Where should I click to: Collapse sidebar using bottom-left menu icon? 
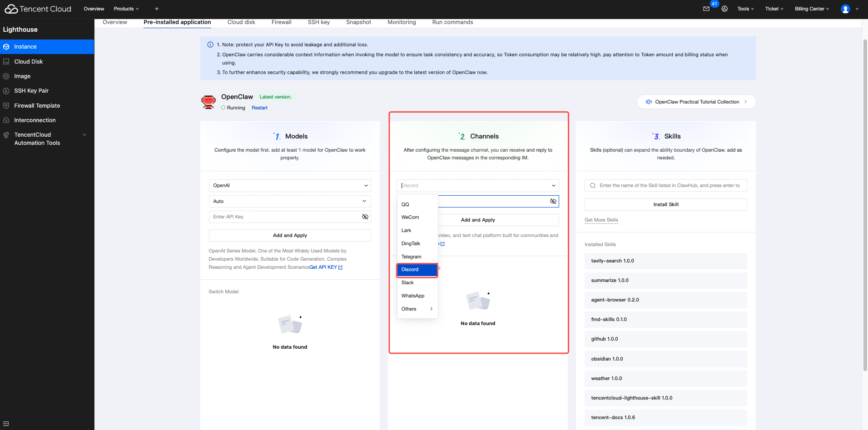click(x=6, y=424)
